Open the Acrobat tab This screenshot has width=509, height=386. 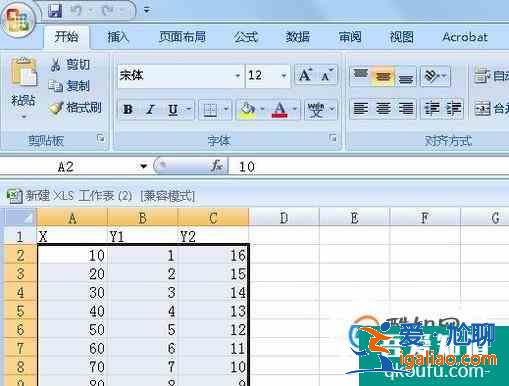coord(465,37)
